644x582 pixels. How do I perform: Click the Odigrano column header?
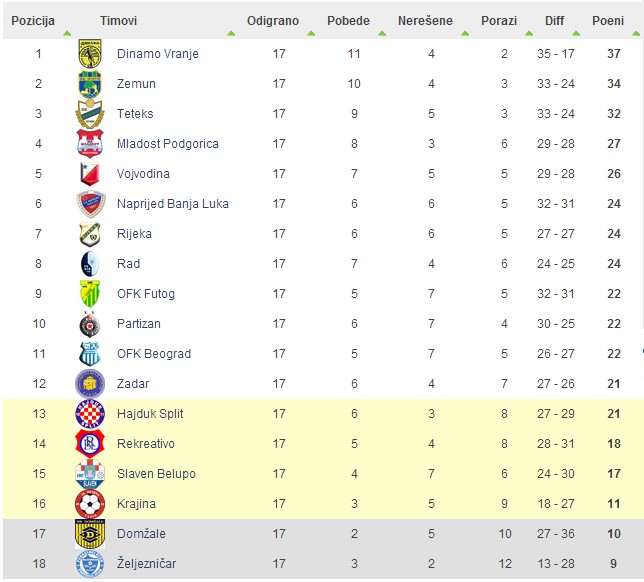pyautogui.click(x=273, y=21)
